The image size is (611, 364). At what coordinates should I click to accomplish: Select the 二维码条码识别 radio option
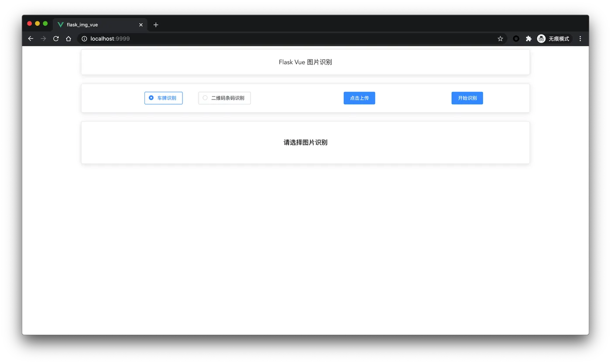224,98
